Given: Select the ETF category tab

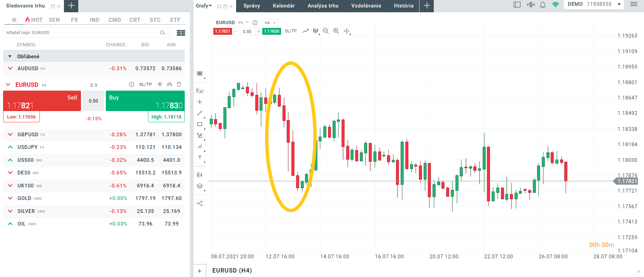Looking at the screenshot, I should (175, 20).
